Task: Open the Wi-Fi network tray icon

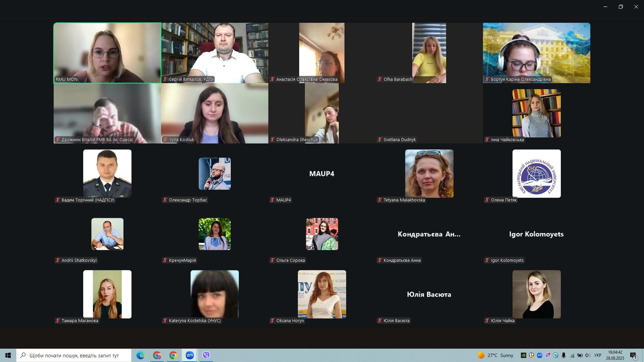Action: 572,356
